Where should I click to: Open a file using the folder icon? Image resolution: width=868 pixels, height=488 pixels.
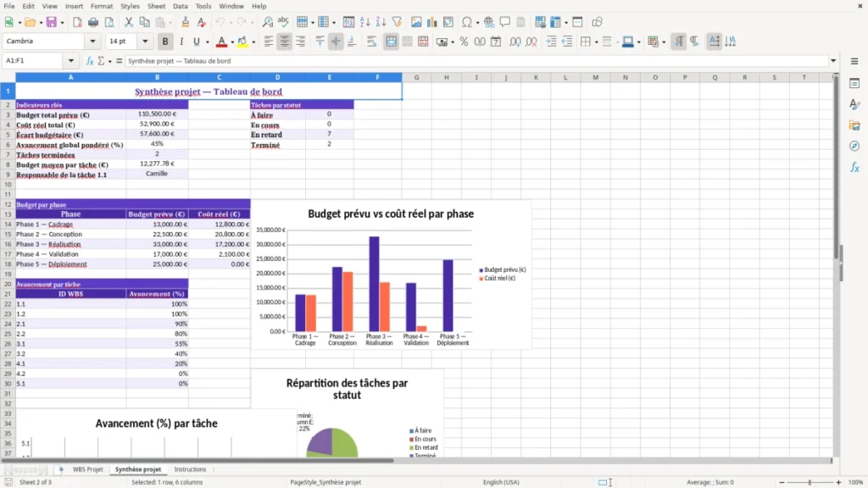[30, 22]
